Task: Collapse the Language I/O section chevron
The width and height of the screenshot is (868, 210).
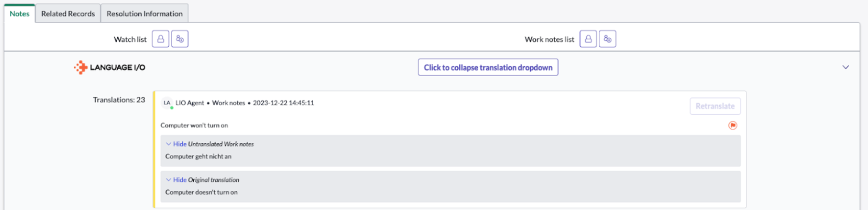Action: point(845,67)
